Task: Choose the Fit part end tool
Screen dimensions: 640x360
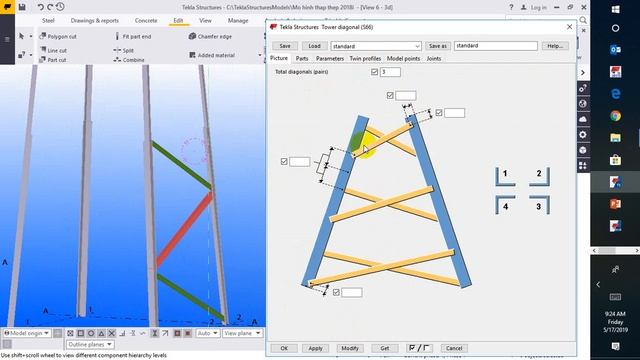Action: pyautogui.click(x=133, y=36)
